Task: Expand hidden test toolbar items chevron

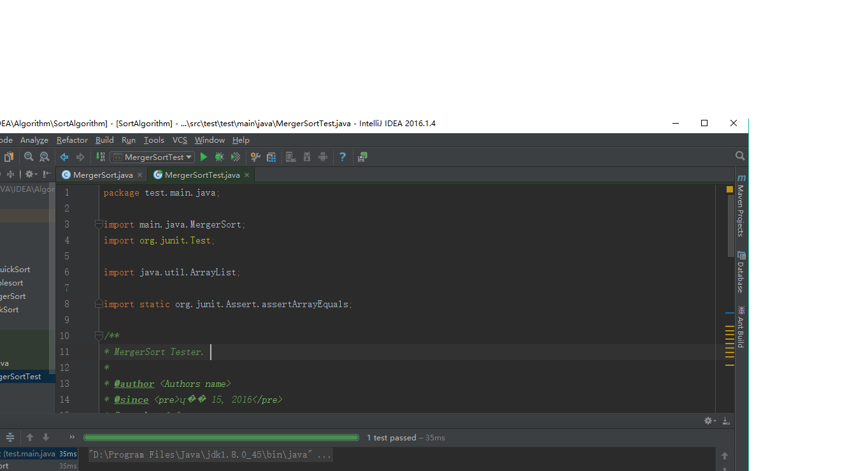Action: point(72,437)
